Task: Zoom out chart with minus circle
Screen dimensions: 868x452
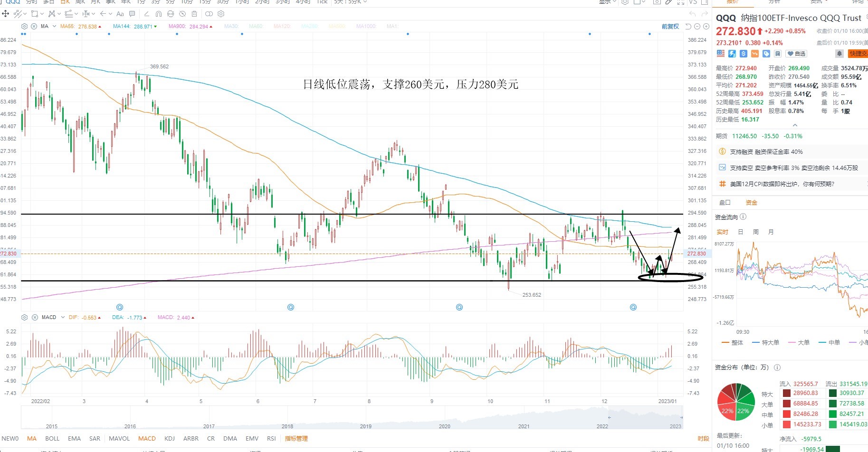Action: 697,27
